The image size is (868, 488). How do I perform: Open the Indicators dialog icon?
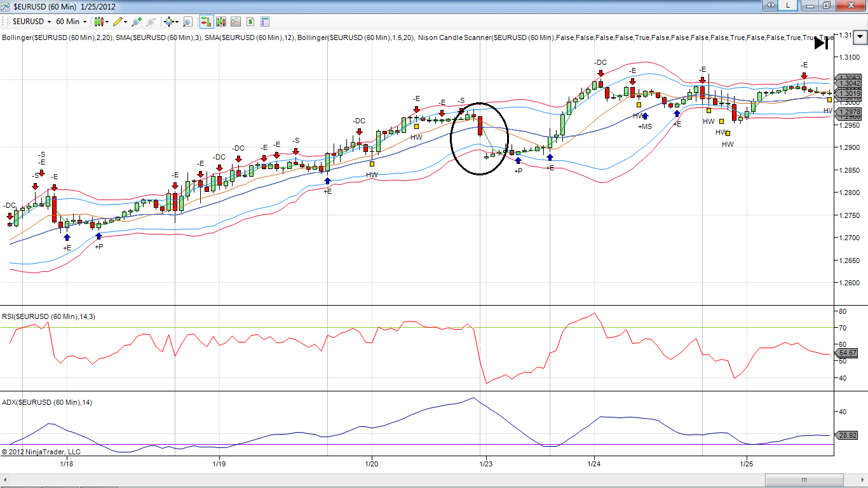click(x=236, y=21)
